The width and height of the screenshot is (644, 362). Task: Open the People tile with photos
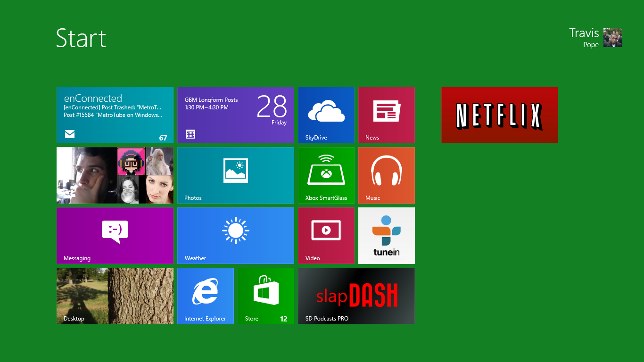point(115,175)
